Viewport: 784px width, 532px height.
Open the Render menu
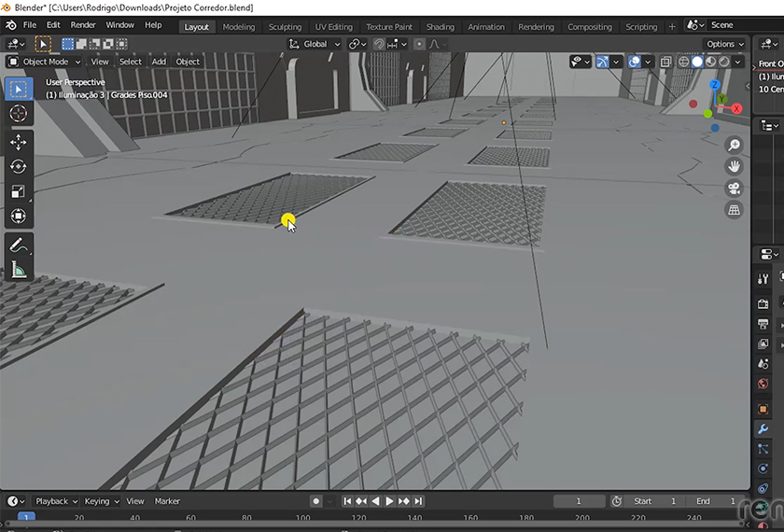click(x=83, y=25)
